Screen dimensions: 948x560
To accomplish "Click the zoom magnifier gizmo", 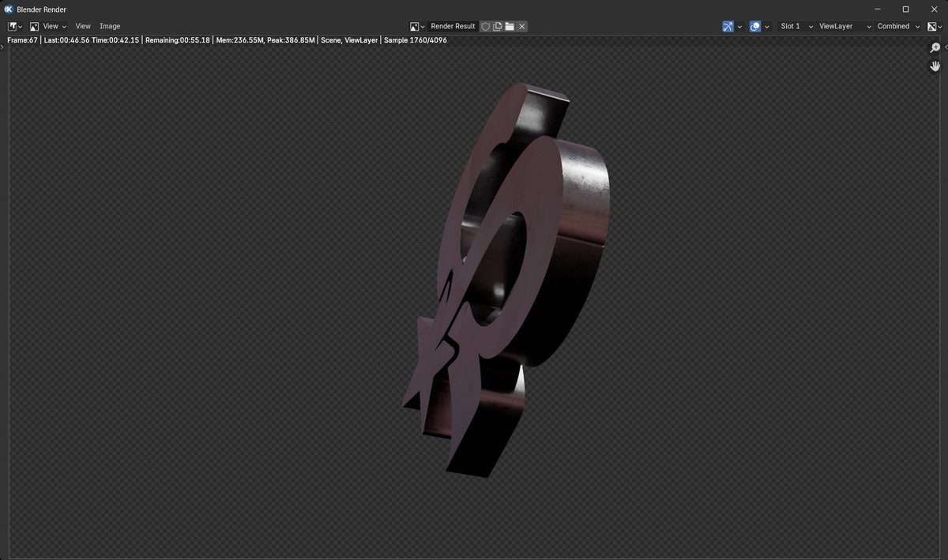I will coord(935,48).
